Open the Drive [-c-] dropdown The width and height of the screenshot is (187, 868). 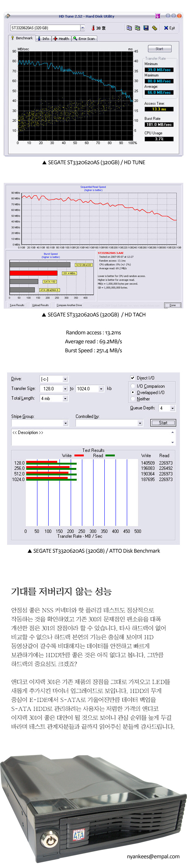(65, 379)
